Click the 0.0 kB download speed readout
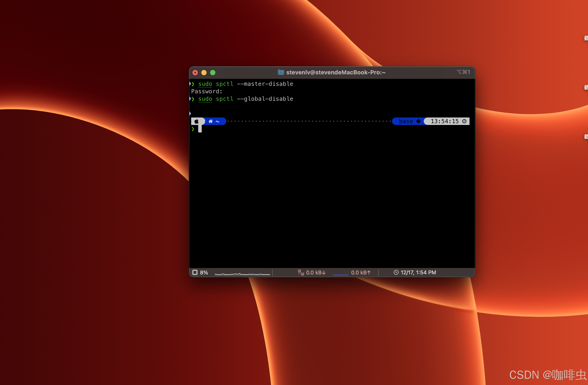 pyautogui.click(x=316, y=272)
